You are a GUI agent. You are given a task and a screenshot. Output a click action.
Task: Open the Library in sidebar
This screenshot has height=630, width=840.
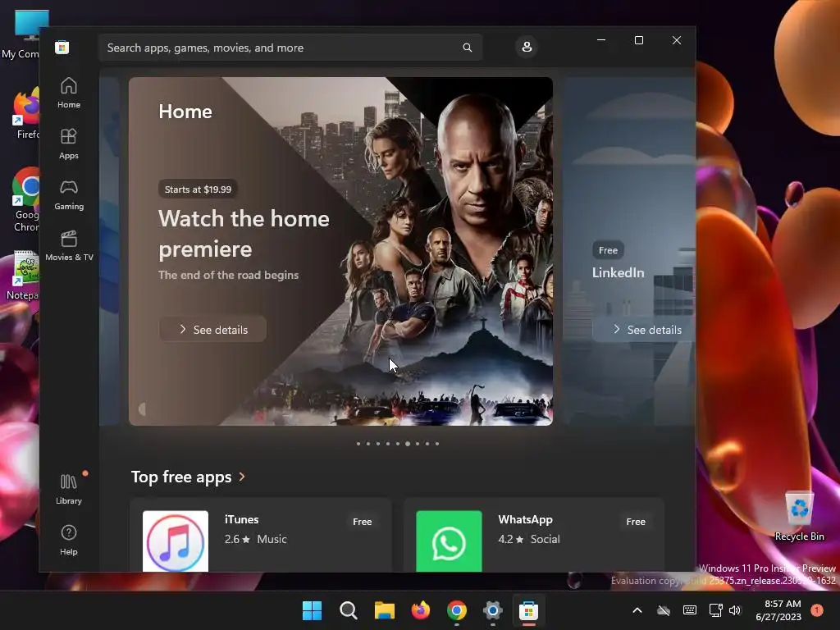click(69, 489)
